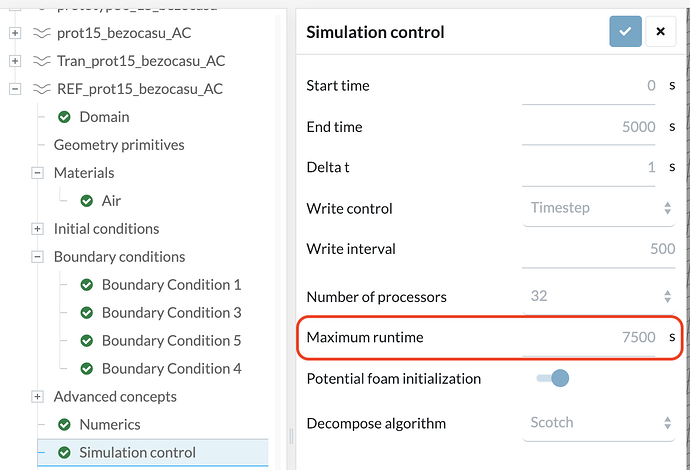Screen dimensions: 690x470
Task: Toggle Potential foam initialization switch
Action: pos(553,379)
